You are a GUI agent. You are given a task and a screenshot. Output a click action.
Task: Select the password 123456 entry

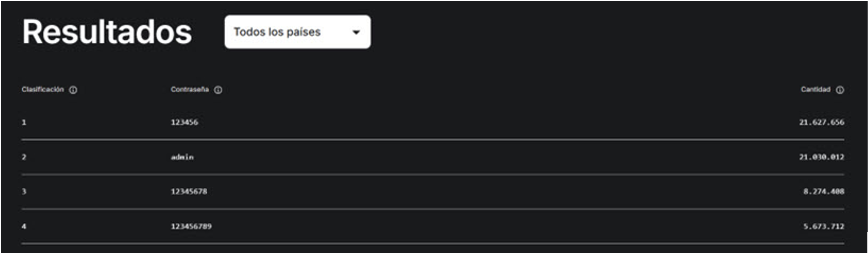click(x=184, y=122)
